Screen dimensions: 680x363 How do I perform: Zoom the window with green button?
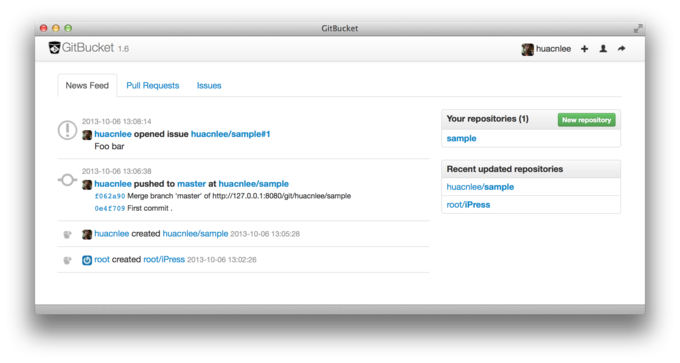(68, 28)
